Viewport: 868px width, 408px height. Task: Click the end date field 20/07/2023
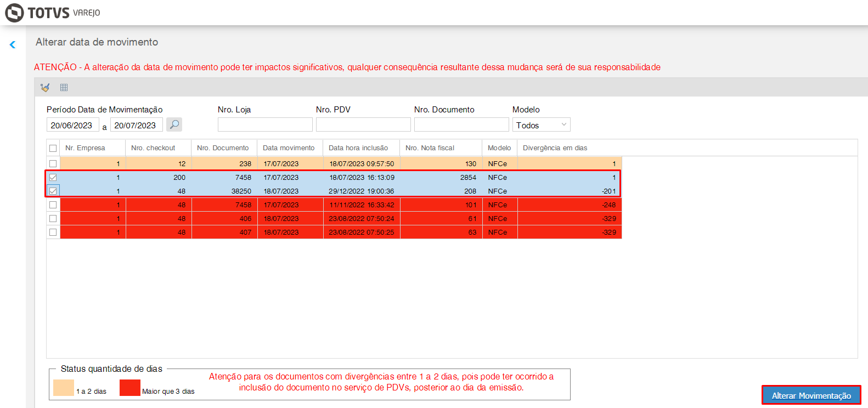click(x=136, y=125)
